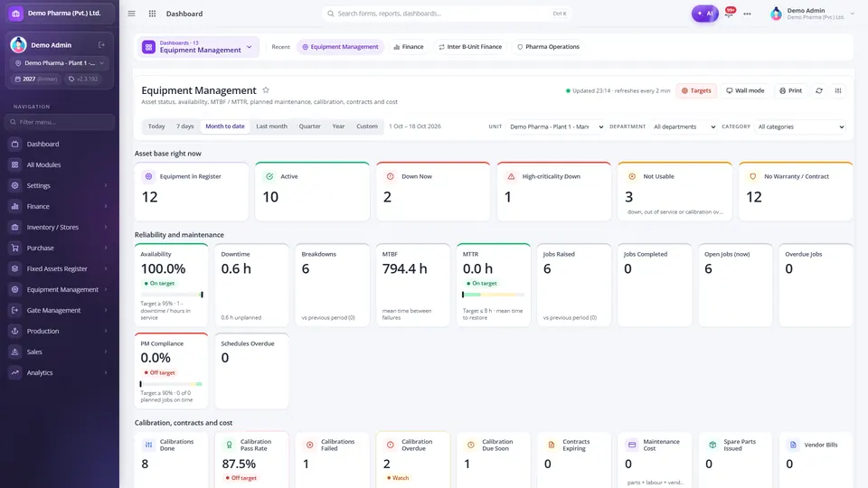Image resolution: width=868 pixels, height=488 pixels.
Task: Click the Production sidebar icon
Action: click(x=15, y=331)
